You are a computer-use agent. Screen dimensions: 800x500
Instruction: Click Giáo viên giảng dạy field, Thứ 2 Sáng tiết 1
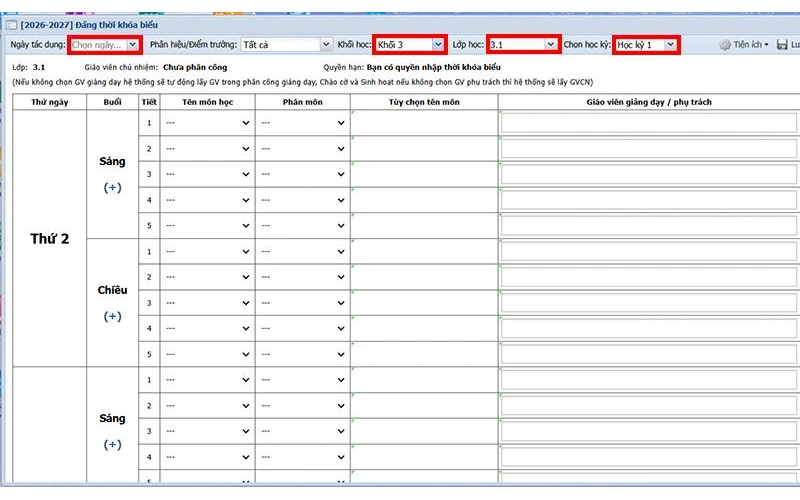[649, 123]
